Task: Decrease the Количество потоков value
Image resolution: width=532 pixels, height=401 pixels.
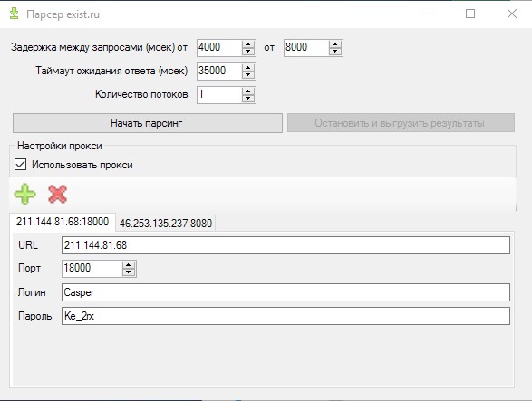Action: click(248, 99)
